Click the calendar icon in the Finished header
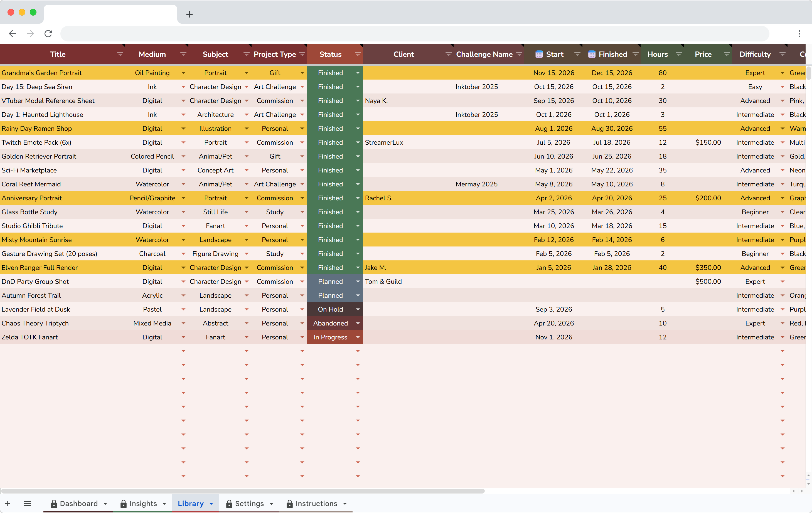The height and width of the screenshot is (513, 812). tap(592, 54)
